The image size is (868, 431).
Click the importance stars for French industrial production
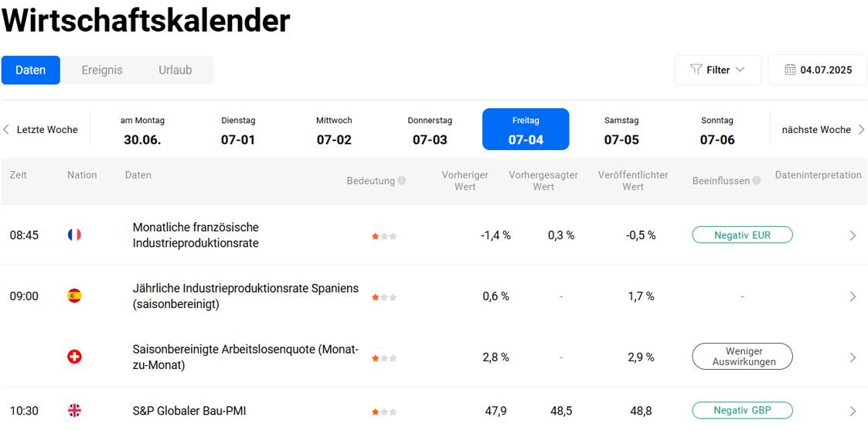click(x=384, y=236)
